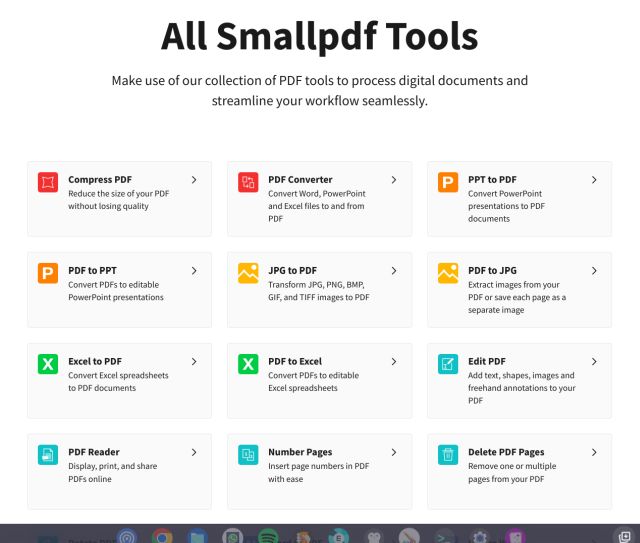Open the PPT to PDF tool title

coord(492,180)
